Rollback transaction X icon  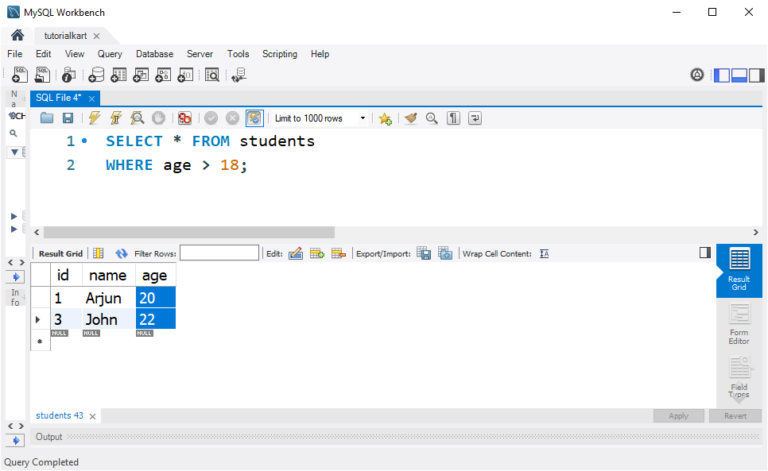click(233, 118)
